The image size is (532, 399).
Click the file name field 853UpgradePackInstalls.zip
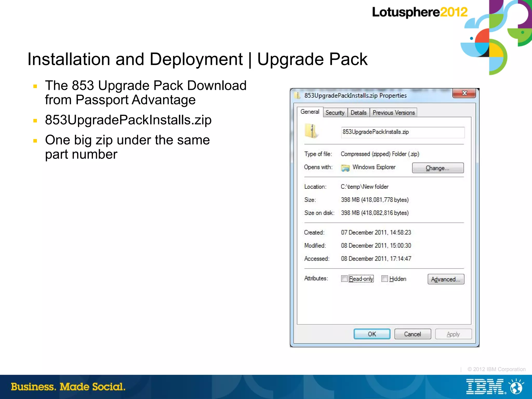click(x=403, y=132)
